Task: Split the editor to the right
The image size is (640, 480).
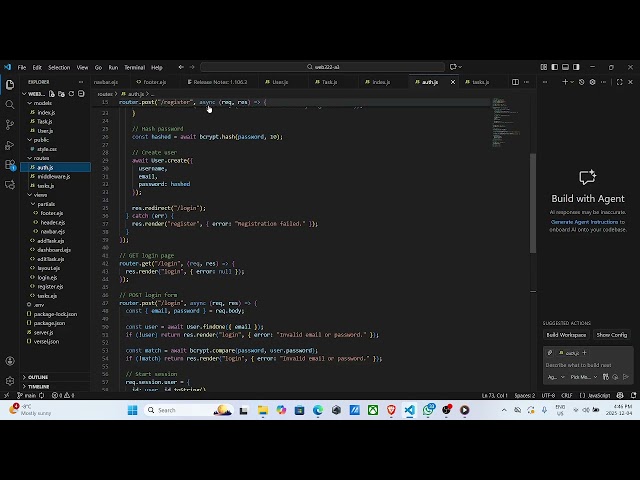Action: tap(516, 82)
